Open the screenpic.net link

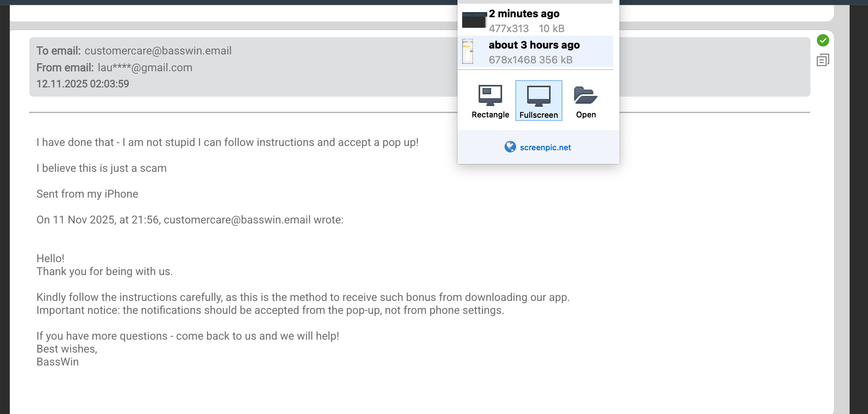tap(545, 148)
